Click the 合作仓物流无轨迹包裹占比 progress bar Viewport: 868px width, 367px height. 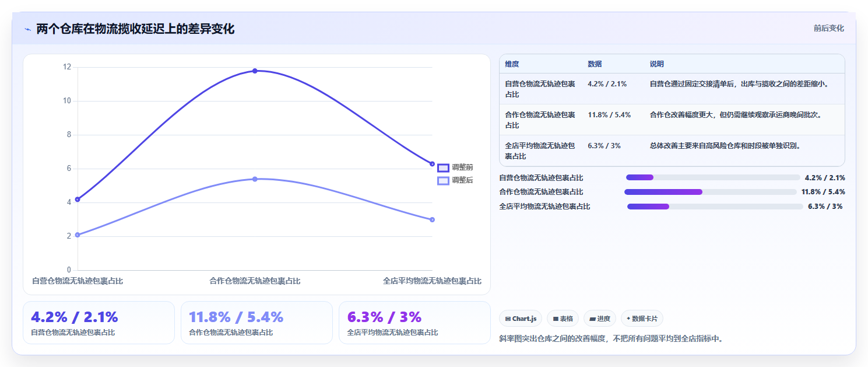(710, 192)
